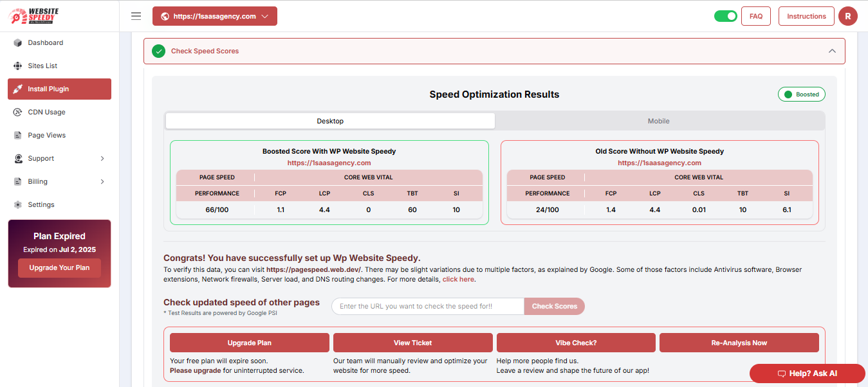The height and width of the screenshot is (387, 868).
Task: Click 'Check updated speed of other pages' heading
Action: [241, 303]
